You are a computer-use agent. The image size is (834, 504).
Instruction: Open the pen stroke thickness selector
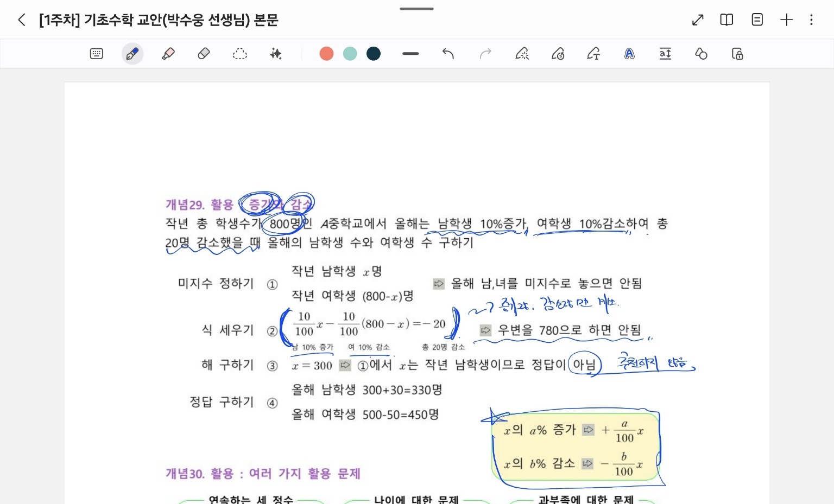(x=410, y=54)
